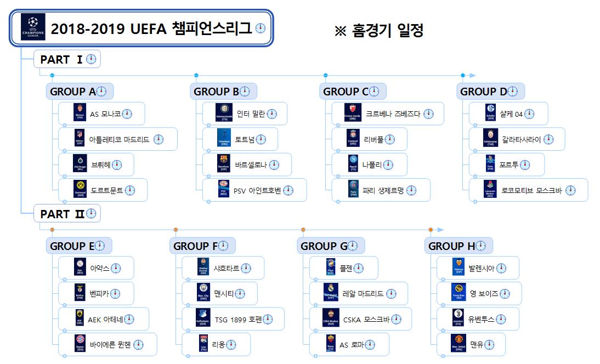
Task: Select the 맨시티 team node
Action: click(x=220, y=294)
